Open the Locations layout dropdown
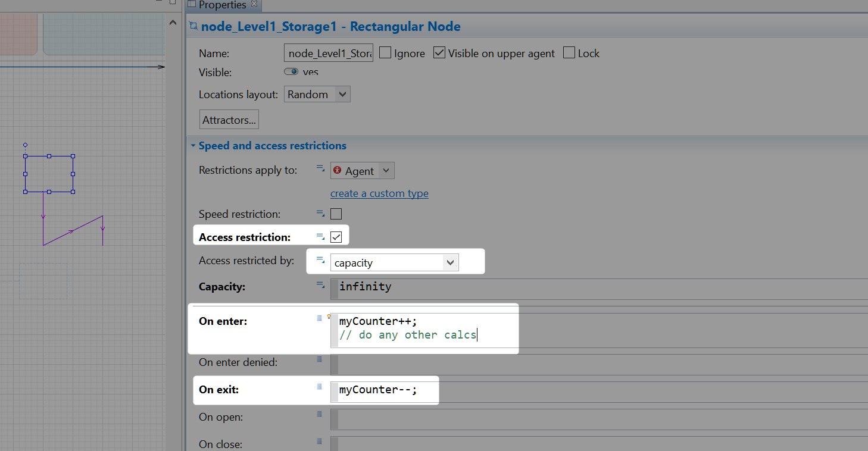The height and width of the screenshot is (451, 868). point(342,94)
